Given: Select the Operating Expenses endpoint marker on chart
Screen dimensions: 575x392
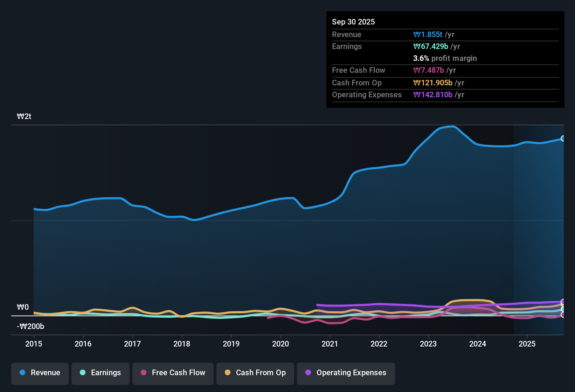Looking at the screenshot, I should [563, 301].
